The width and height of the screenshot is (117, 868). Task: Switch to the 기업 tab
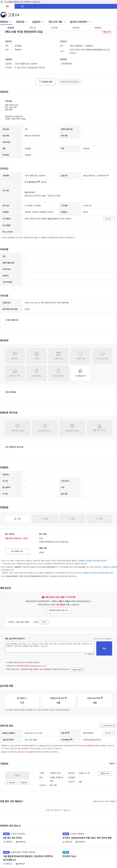click(22, 6)
